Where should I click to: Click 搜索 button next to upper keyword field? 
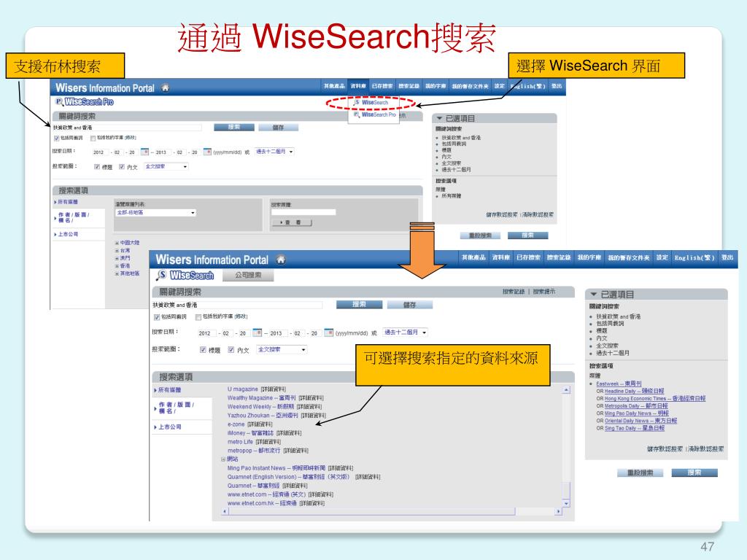click(234, 127)
